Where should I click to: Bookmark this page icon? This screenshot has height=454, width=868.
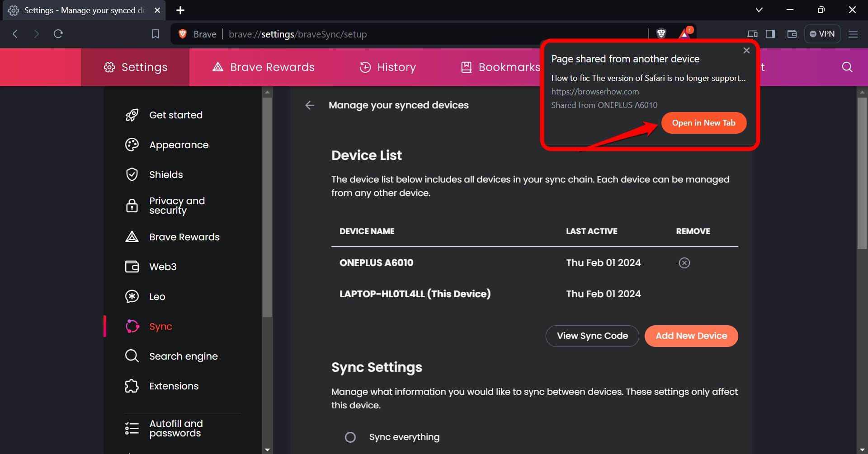[156, 34]
